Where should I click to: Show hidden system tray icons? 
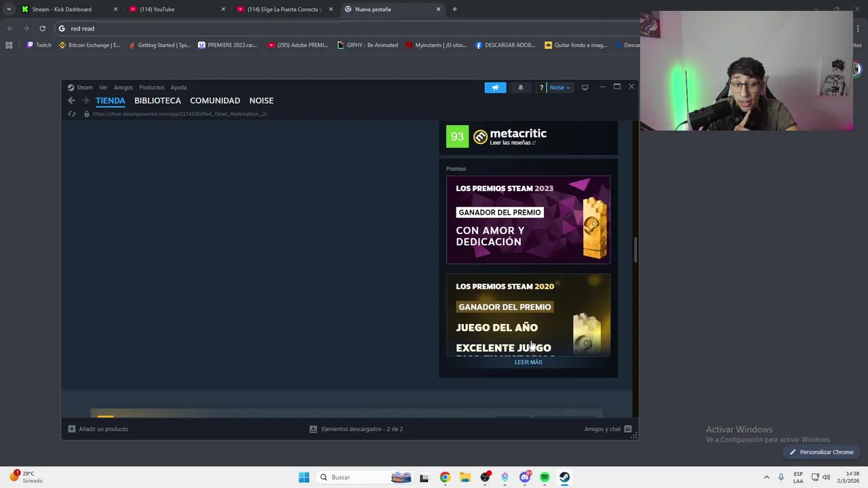[766, 477]
